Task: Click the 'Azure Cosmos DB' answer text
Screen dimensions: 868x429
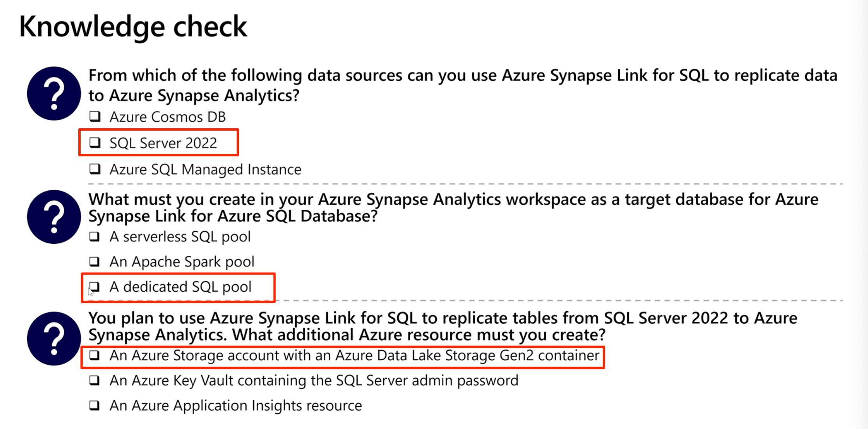Action: (x=168, y=117)
